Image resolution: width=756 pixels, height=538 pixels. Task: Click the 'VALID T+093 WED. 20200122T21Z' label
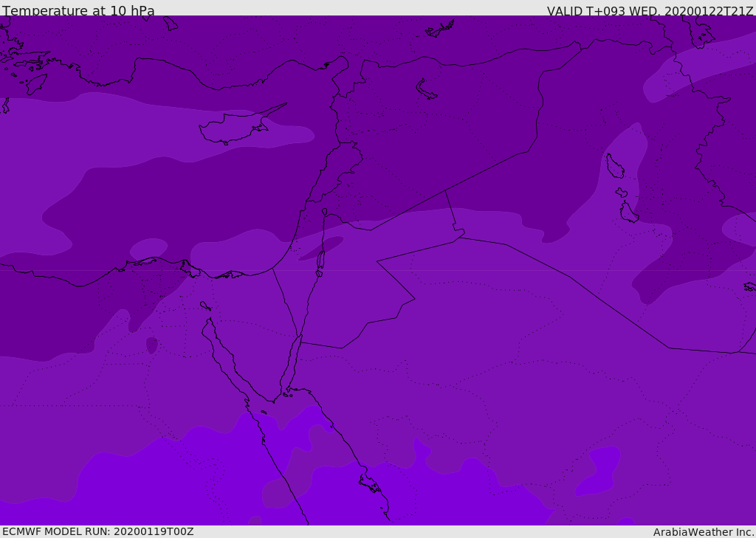[x=650, y=10]
